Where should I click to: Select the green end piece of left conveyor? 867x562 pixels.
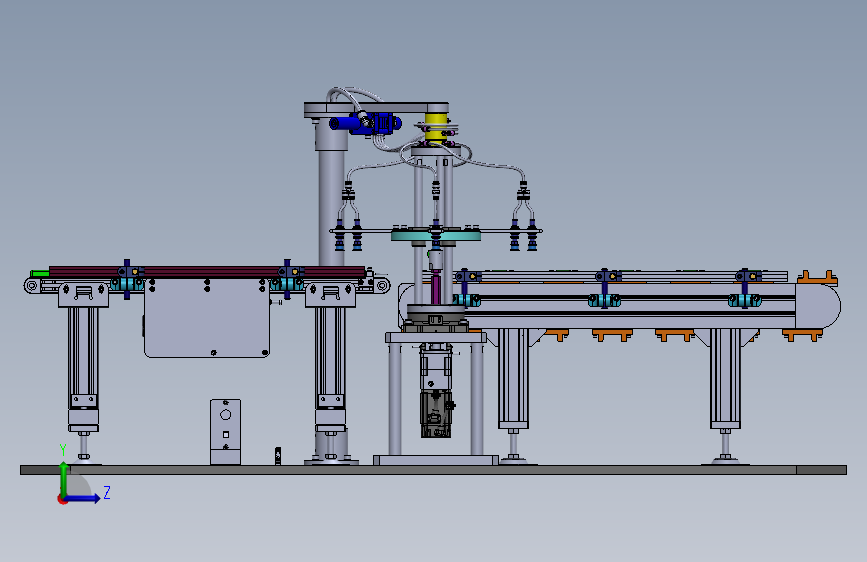40,273
